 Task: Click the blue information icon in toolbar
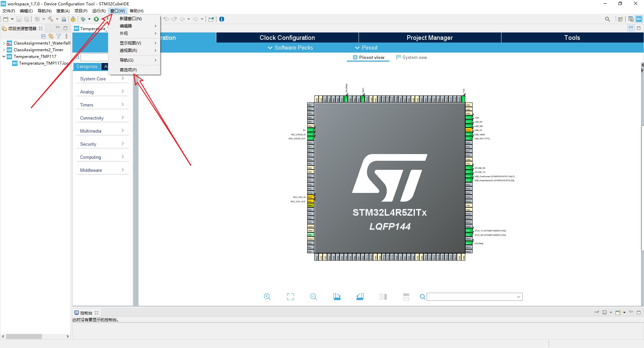point(222,19)
